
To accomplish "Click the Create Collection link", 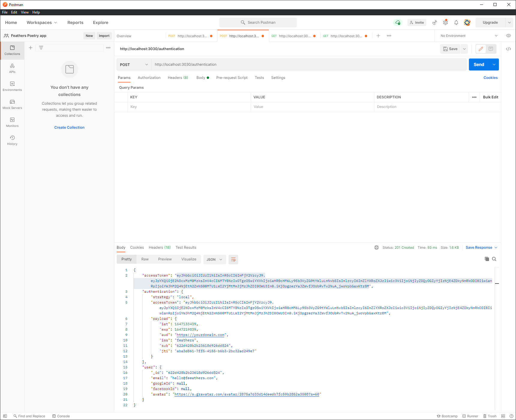I will 69,127.
